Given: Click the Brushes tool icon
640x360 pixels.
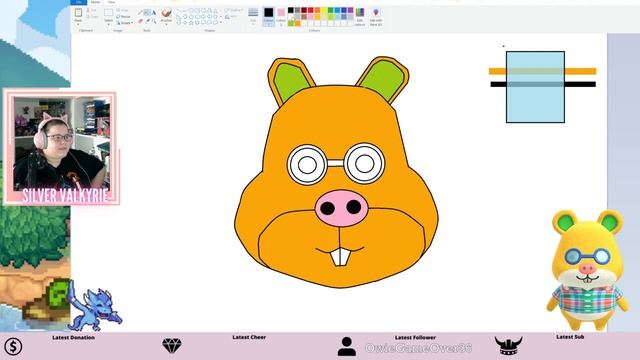Looking at the screenshot, I should pyautogui.click(x=166, y=12).
